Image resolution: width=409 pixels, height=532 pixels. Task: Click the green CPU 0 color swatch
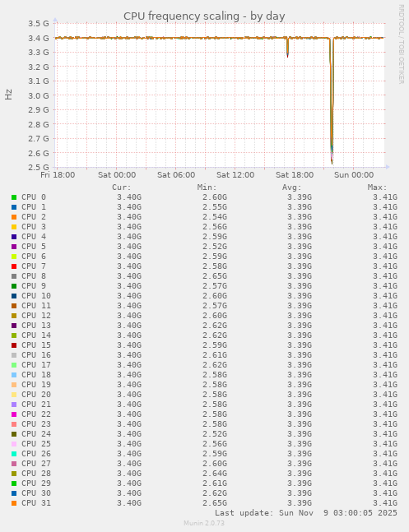pyautogui.click(x=14, y=197)
